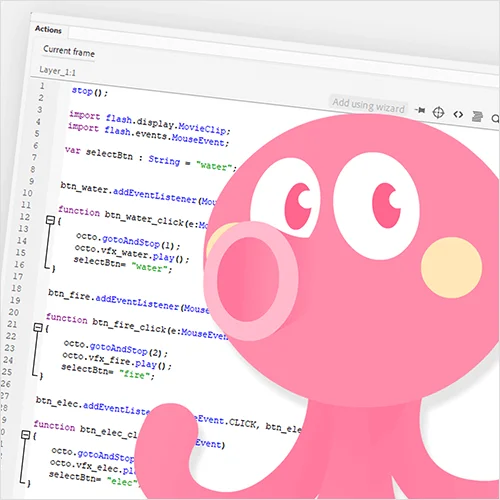Click the octo.gotoAndStop(2); line
The height and width of the screenshot is (500, 500).
click(x=115, y=348)
